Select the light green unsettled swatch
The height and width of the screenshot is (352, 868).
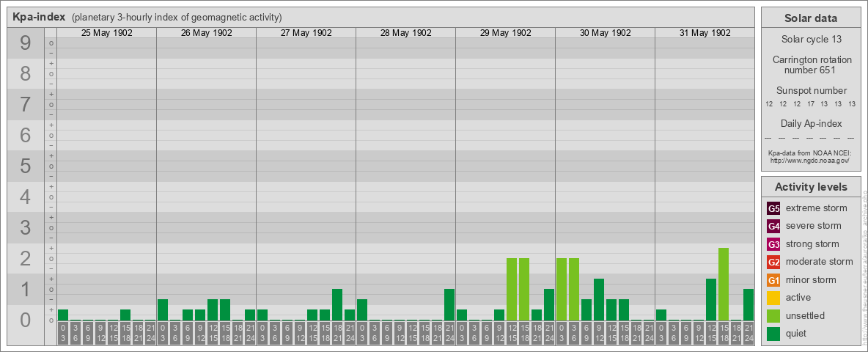point(773,315)
